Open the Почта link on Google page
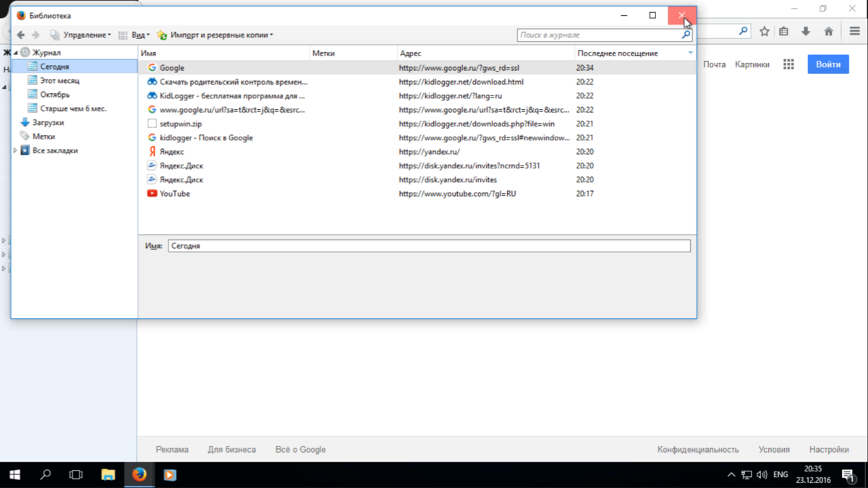The height and width of the screenshot is (488, 868). (x=714, y=64)
